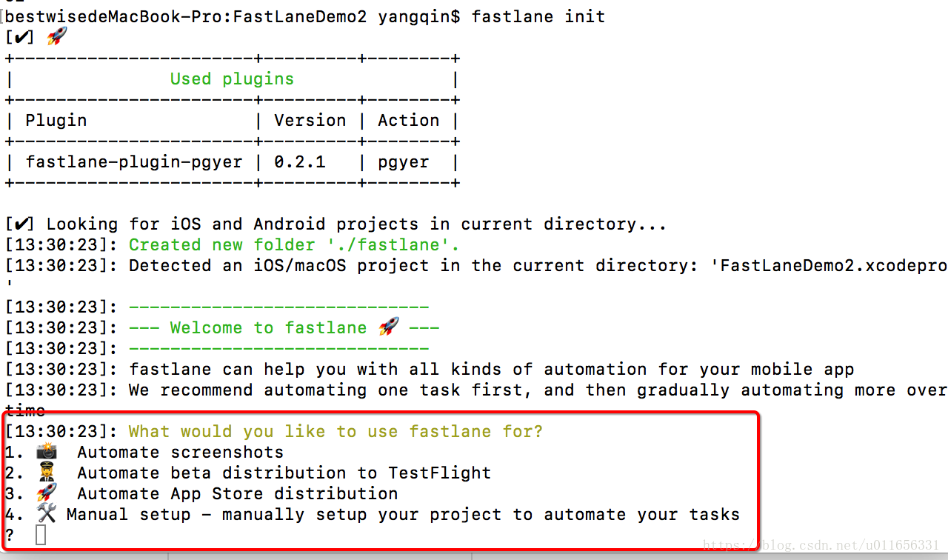The image size is (948, 560).
Task: Click the tools emoji beside Manual setup
Action: click(47, 514)
